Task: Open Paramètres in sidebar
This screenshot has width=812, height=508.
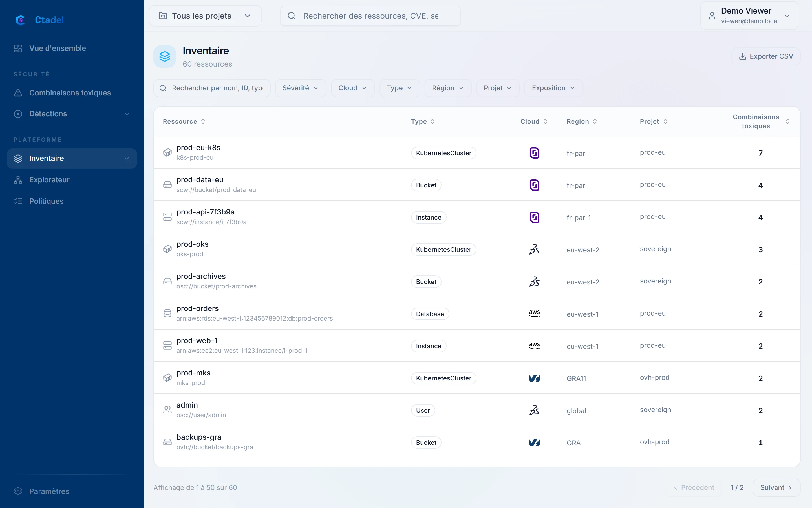Action: point(72,491)
